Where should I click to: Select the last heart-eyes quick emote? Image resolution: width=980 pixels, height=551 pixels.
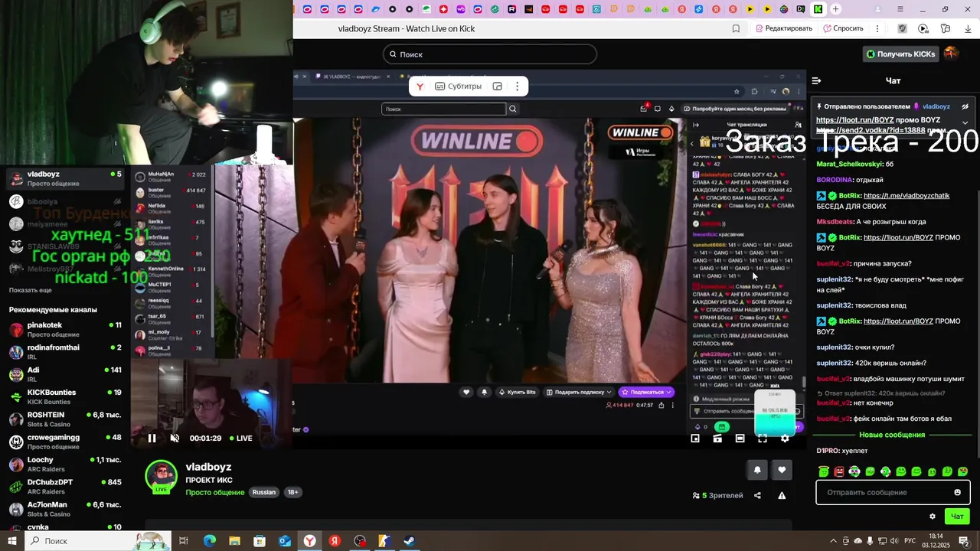(962, 471)
